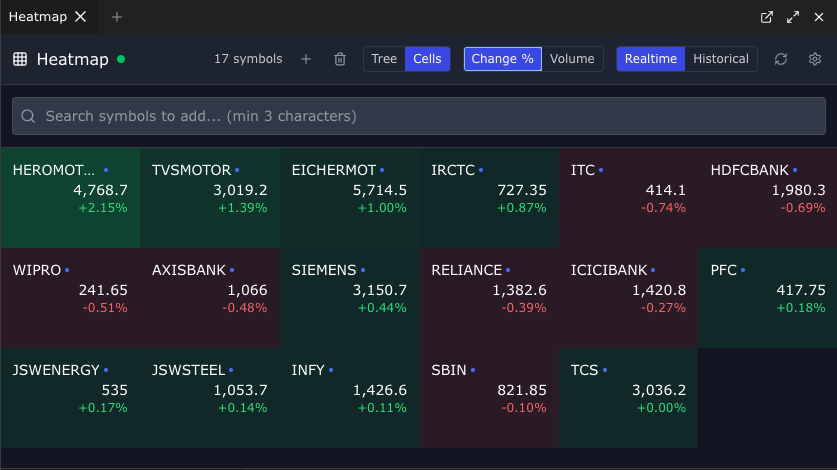Click the blue dot beside EICHERMOT
Screen dimensions: 837x470
[x=382, y=170]
